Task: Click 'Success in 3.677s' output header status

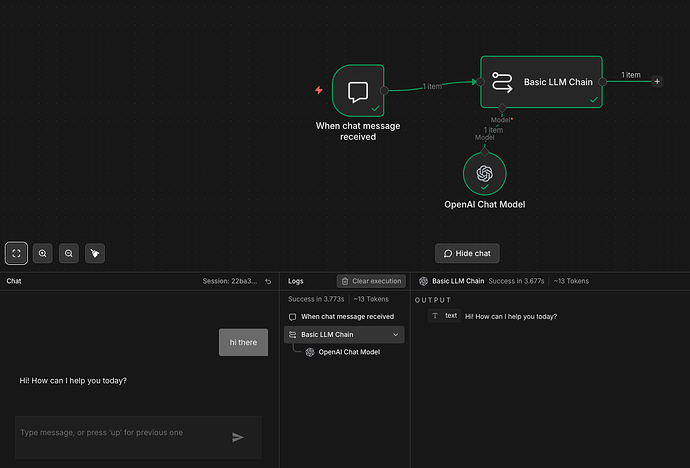Action: (516, 281)
